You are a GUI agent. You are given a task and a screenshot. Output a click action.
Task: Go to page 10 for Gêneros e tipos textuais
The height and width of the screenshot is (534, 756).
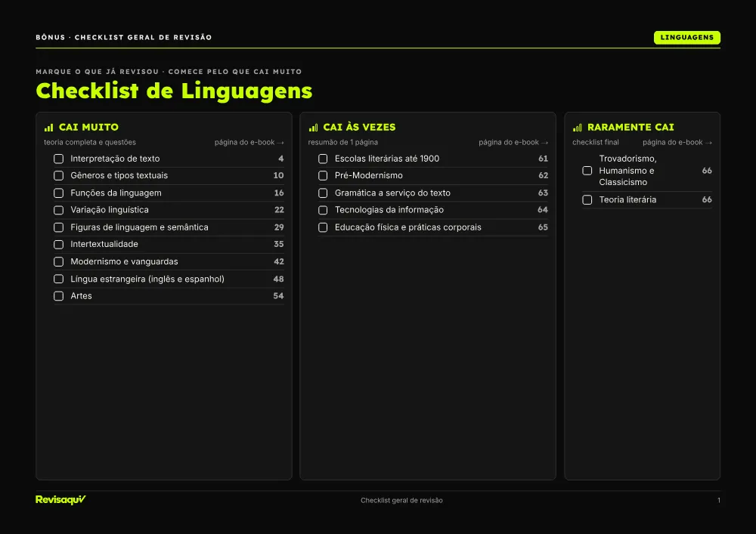click(279, 176)
